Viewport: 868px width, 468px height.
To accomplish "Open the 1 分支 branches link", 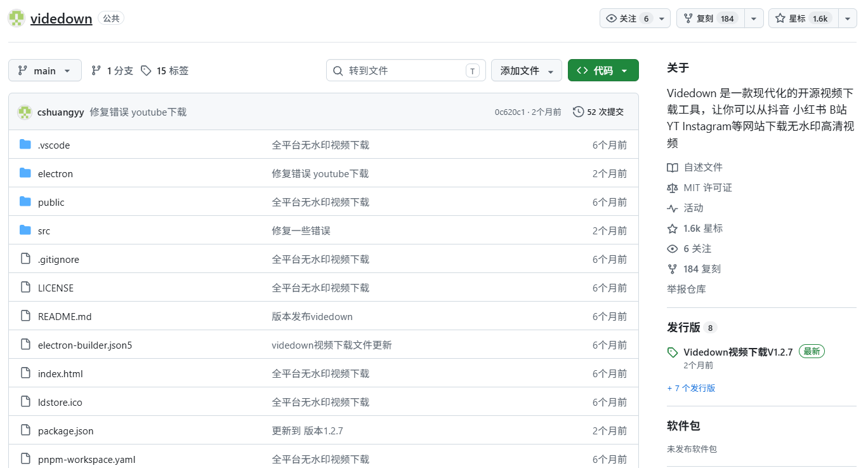I will click(x=112, y=70).
